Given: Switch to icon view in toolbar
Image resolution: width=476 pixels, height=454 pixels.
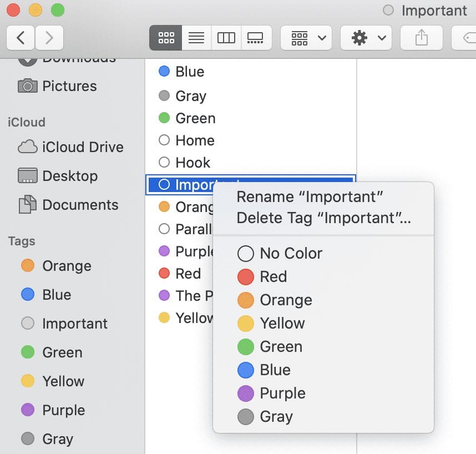Looking at the screenshot, I should [x=166, y=38].
